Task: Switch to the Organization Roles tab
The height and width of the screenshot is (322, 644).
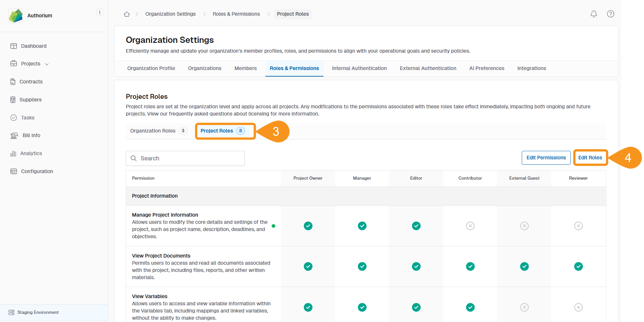Action: tap(157, 131)
